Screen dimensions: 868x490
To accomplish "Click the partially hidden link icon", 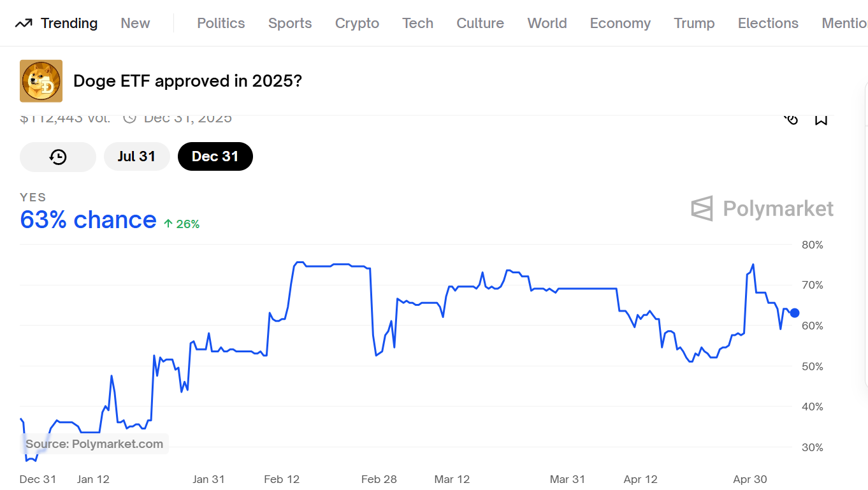I will 791,119.
